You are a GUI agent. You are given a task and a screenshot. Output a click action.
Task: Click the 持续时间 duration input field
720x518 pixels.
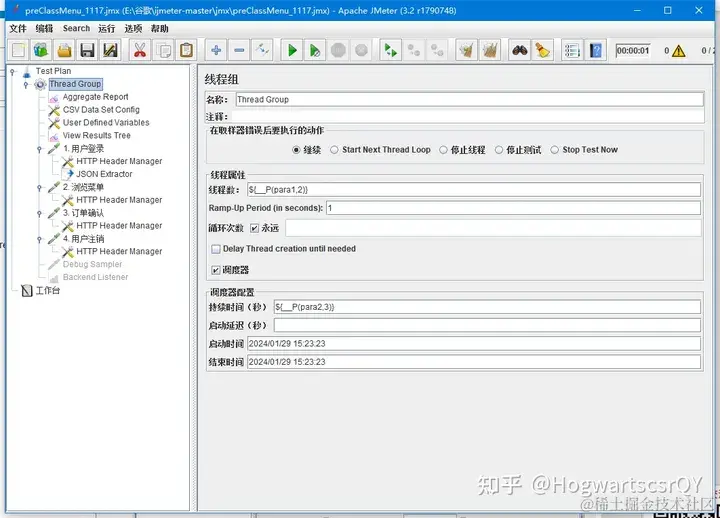[x=487, y=307]
